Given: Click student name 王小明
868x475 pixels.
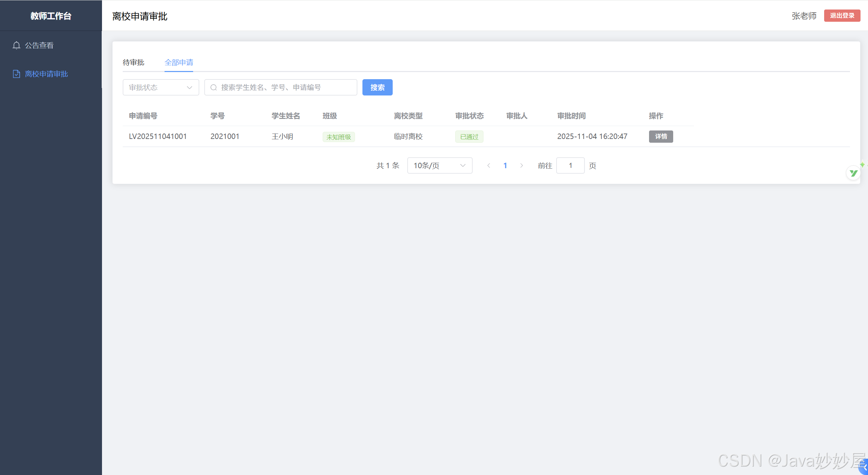Looking at the screenshot, I should [282, 137].
